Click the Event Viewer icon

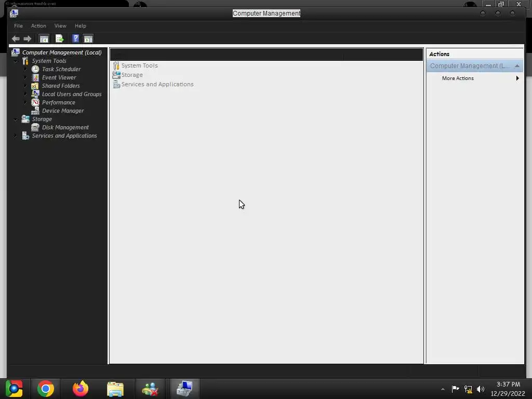pos(35,78)
